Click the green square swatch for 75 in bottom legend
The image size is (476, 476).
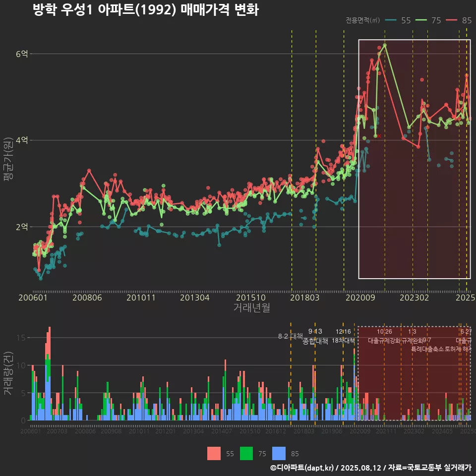click(x=246, y=454)
